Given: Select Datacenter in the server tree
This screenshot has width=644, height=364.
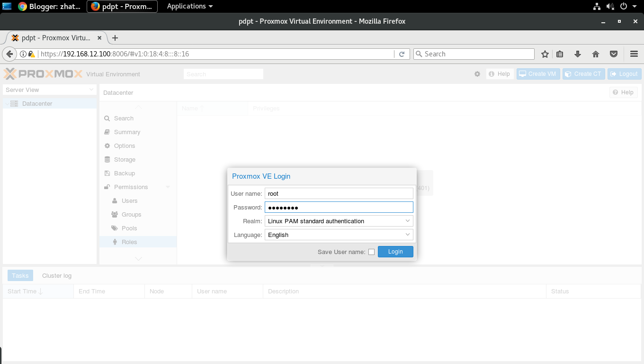Looking at the screenshot, I should pyautogui.click(x=50, y=104).
